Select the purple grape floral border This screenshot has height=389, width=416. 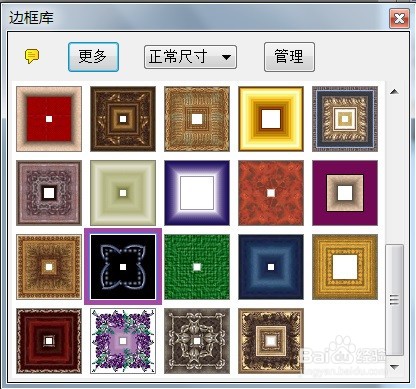pos(123,341)
